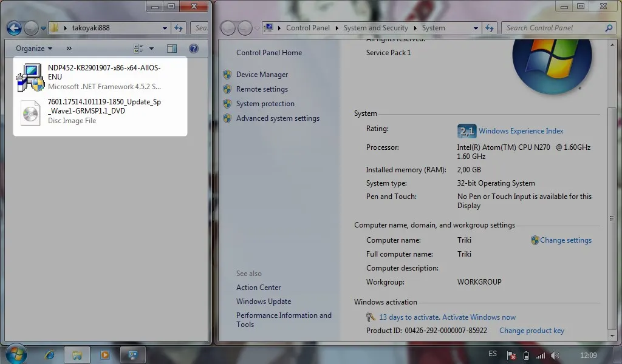Open Explorer help via the question mark icon
The image size is (622, 364).
click(194, 49)
